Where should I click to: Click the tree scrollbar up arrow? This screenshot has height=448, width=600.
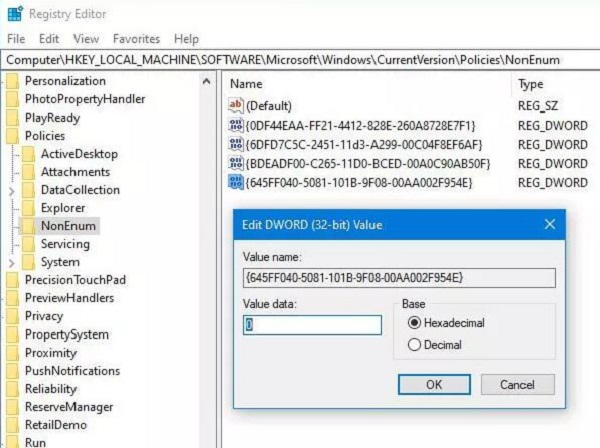207,81
